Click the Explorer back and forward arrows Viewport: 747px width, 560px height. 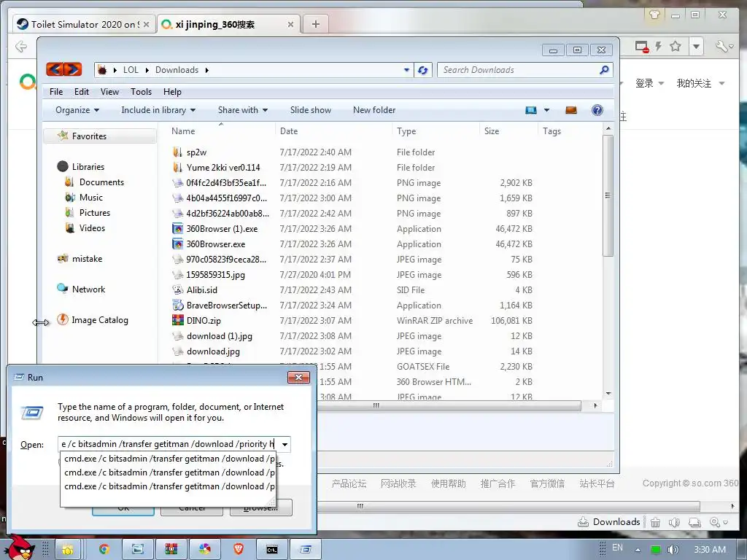(64, 69)
